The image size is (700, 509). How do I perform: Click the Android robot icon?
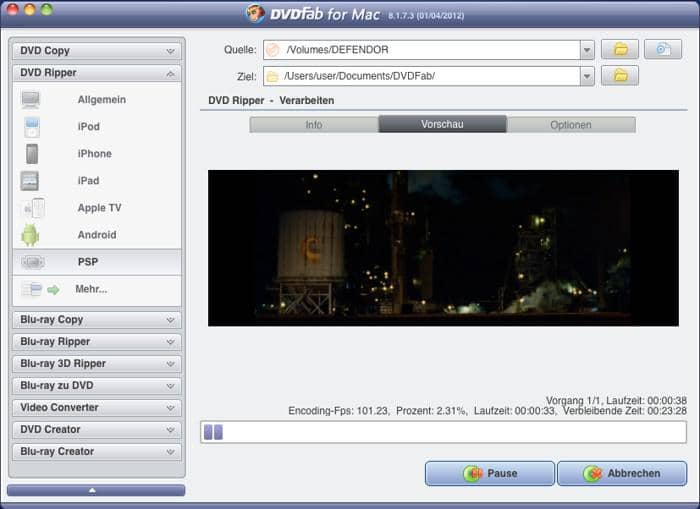coord(30,235)
